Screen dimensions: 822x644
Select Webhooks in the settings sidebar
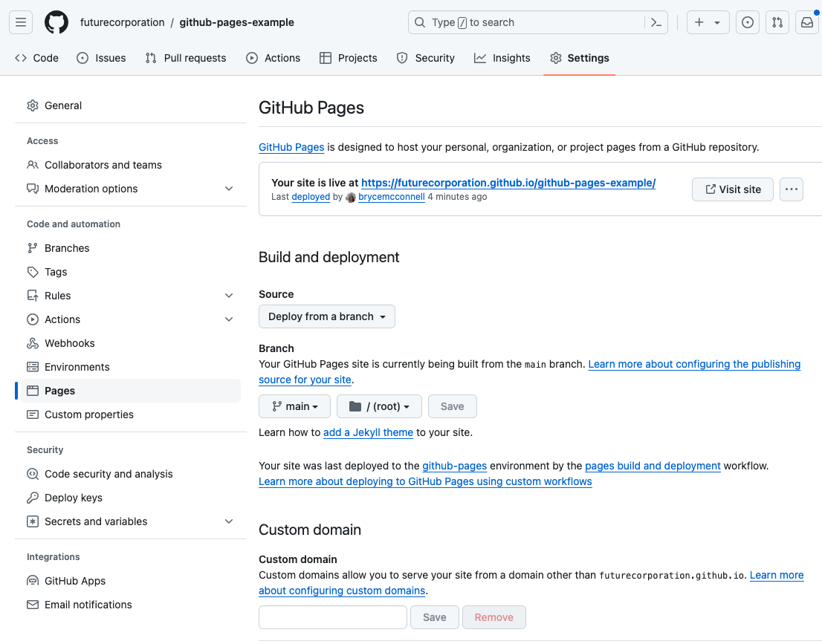(x=69, y=343)
